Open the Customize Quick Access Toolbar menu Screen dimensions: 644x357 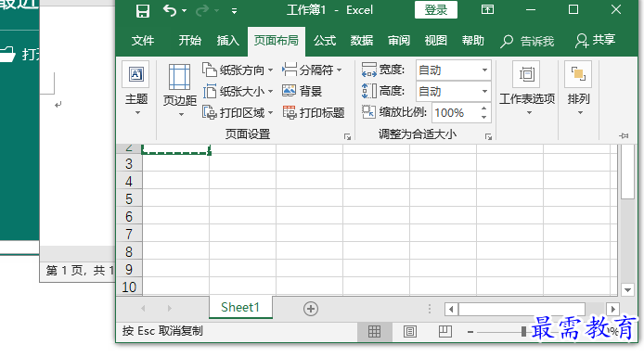[x=234, y=11]
